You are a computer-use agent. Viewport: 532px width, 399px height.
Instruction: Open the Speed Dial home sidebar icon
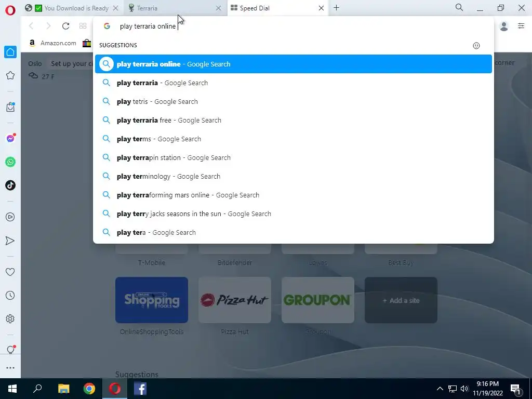point(10,52)
